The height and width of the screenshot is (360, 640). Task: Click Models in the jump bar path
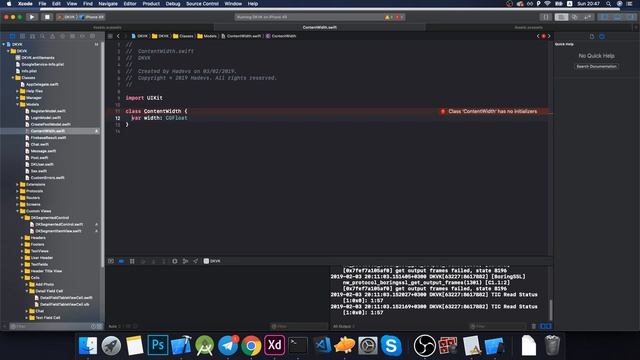pos(207,36)
